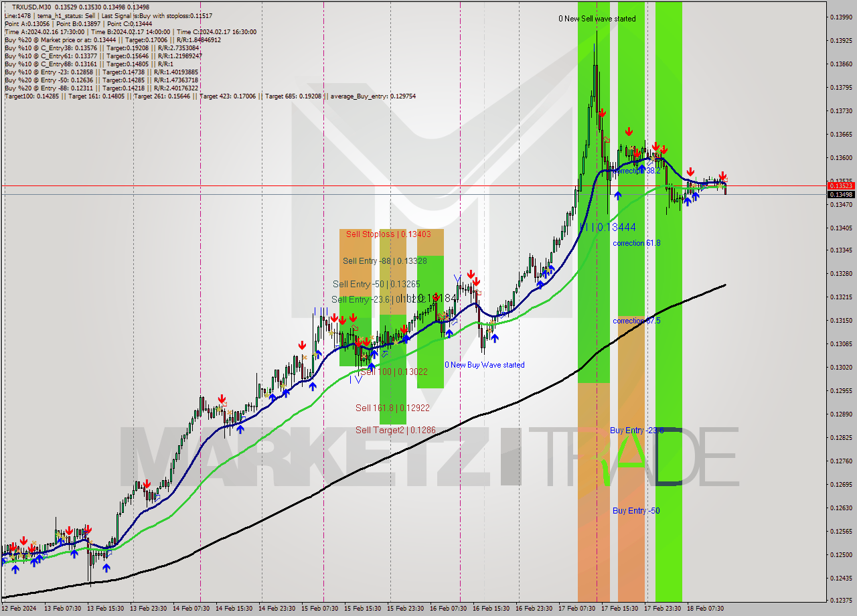The width and height of the screenshot is (857, 616).
Task: Click the 0.12435 price axis label
Action: [841, 578]
